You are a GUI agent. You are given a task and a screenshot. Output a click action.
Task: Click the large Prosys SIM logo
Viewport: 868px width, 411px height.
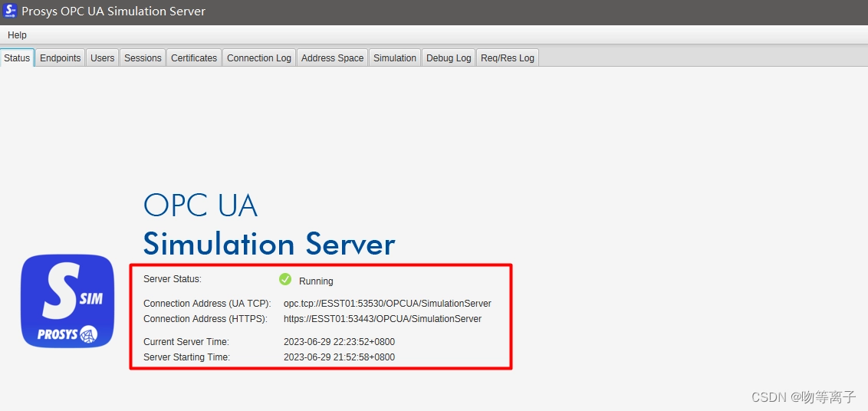67,301
